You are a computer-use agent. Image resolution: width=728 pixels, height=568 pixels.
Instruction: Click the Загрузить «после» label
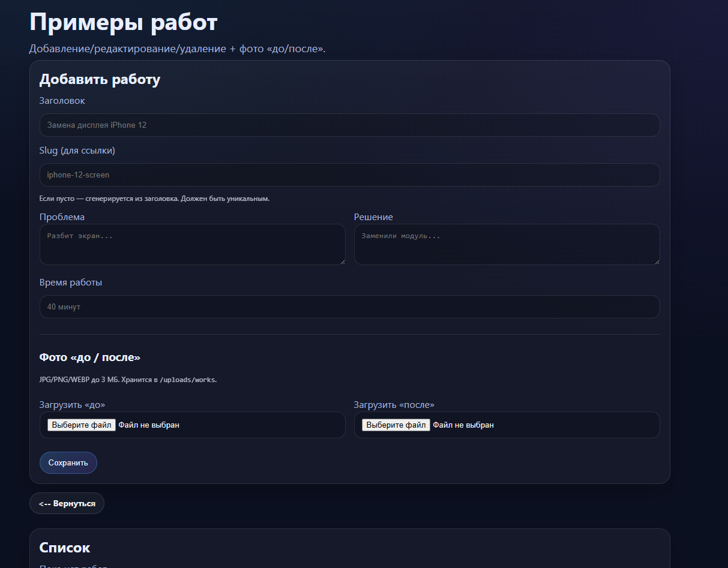tap(394, 405)
